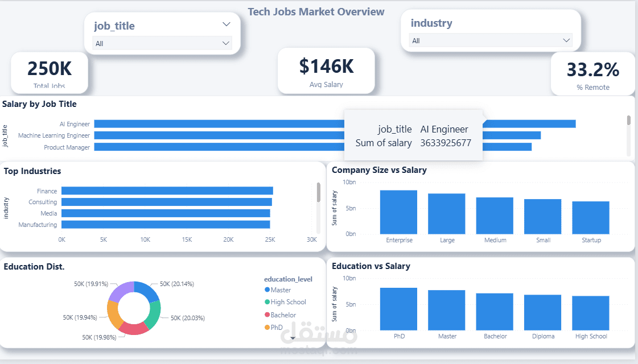Open the industry slicer All dropdown

click(x=490, y=40)
